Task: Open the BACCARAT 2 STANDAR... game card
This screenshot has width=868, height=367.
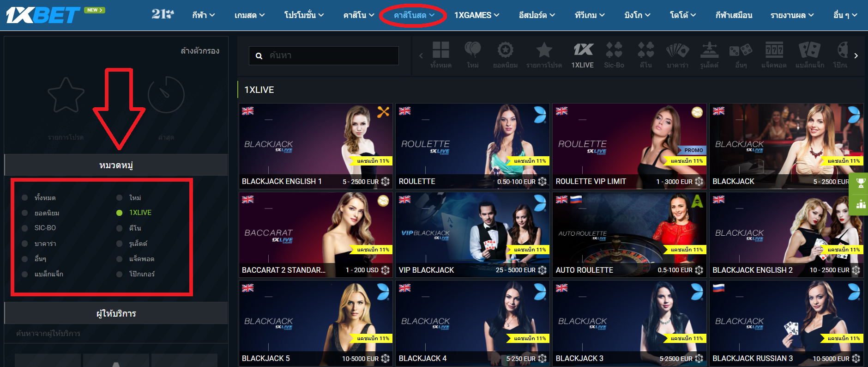Action: (316, 234)
